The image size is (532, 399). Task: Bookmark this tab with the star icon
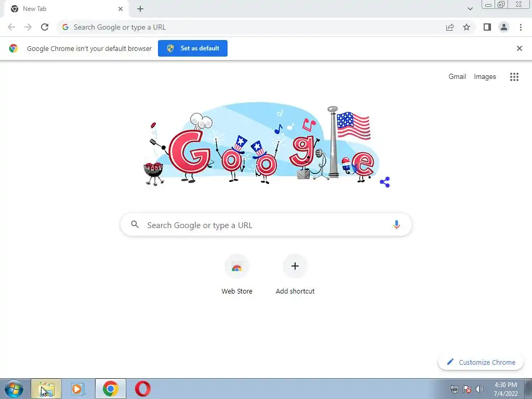467,27
